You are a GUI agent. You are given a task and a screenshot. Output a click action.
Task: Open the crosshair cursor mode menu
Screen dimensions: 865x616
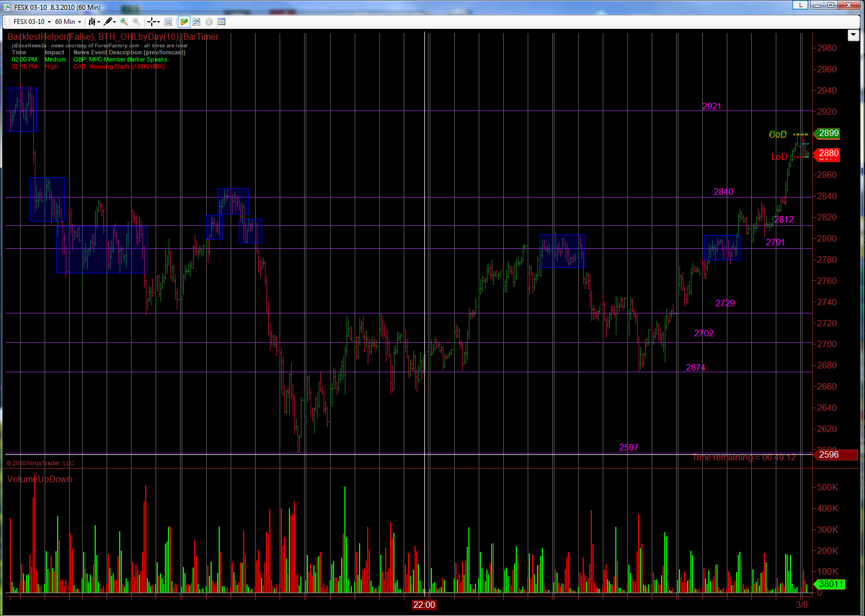[x=154, y=22]
